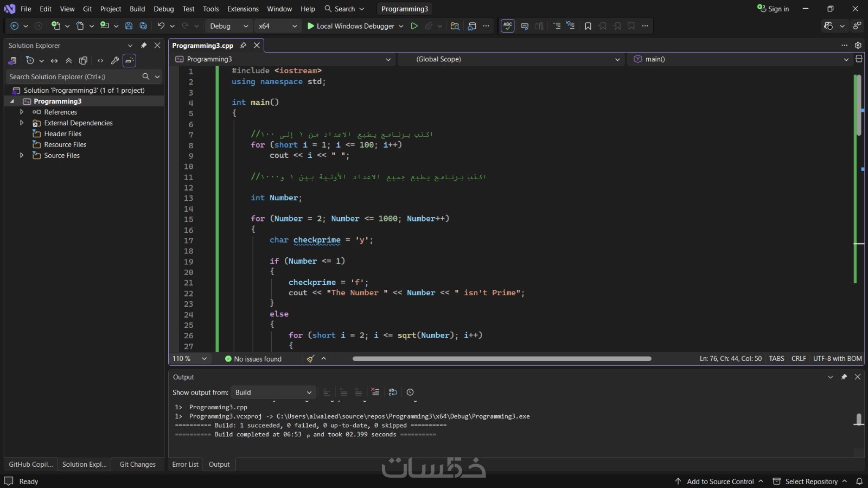
Task: Switch to the Error List tab
Action: coord(185,464)
